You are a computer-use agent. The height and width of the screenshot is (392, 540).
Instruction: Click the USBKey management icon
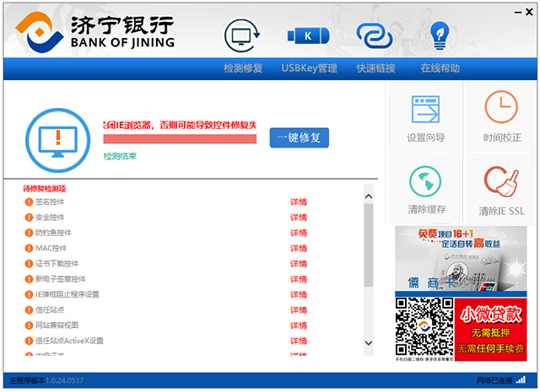[308, 35]
